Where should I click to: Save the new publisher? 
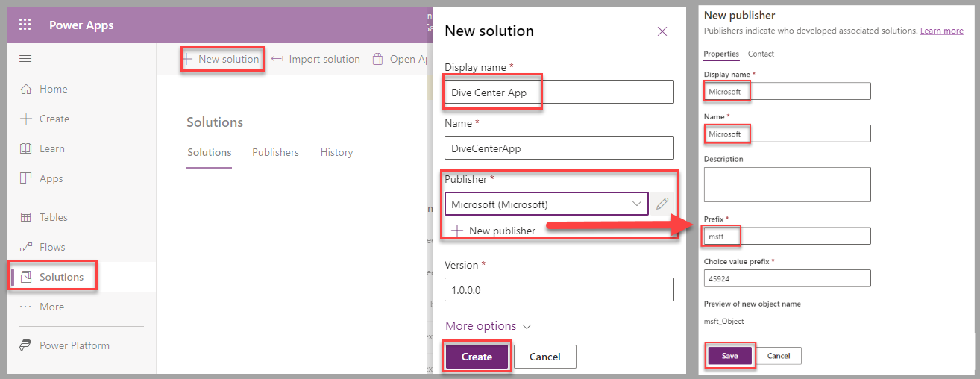[x=730, y=356]
